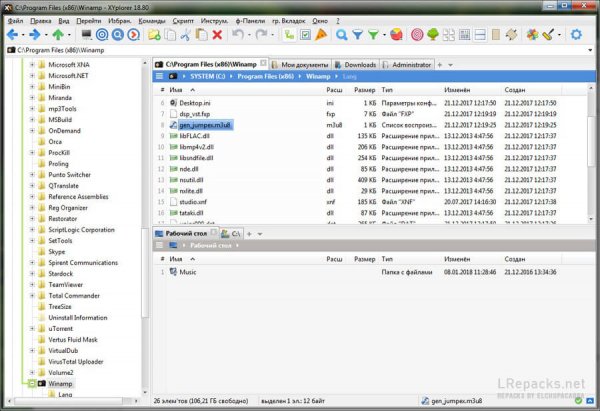Redo action with the right curved arrow
The height and width of the screenshot is (411, 600).
261,35
